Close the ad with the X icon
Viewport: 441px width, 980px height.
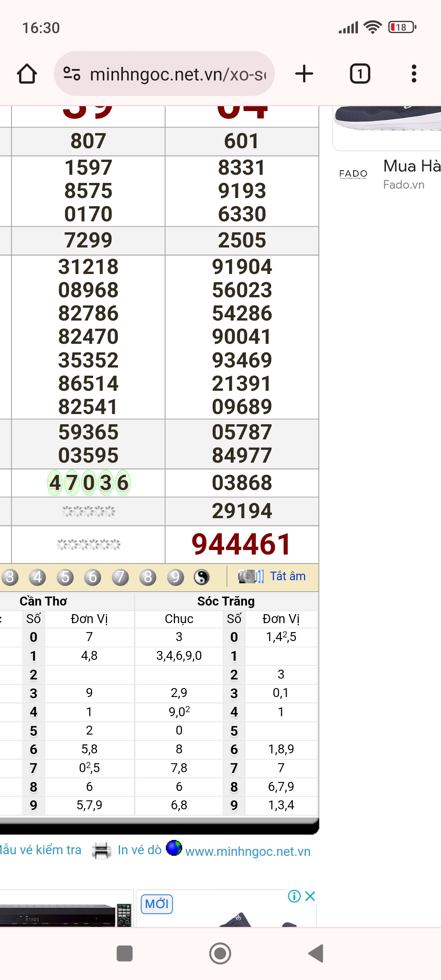[310, 896]
